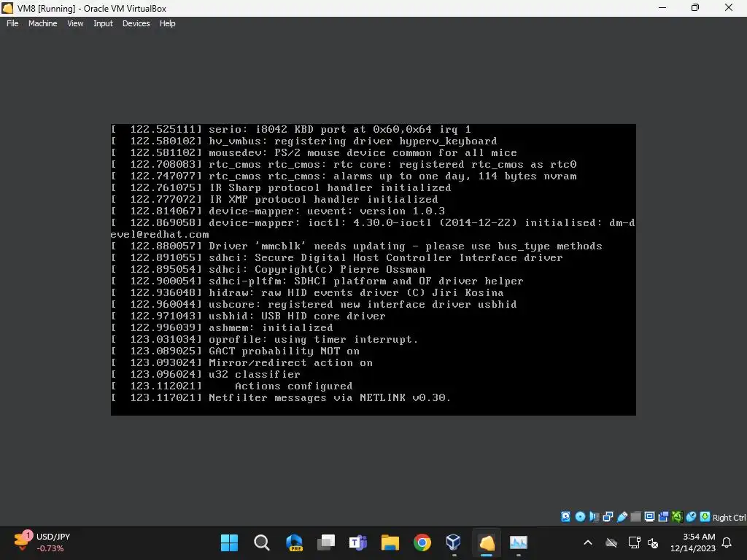Image resolution: width=747 pixels, height=560 pixels.
Task: Open the Help menu
Action: tap(167, 23)
